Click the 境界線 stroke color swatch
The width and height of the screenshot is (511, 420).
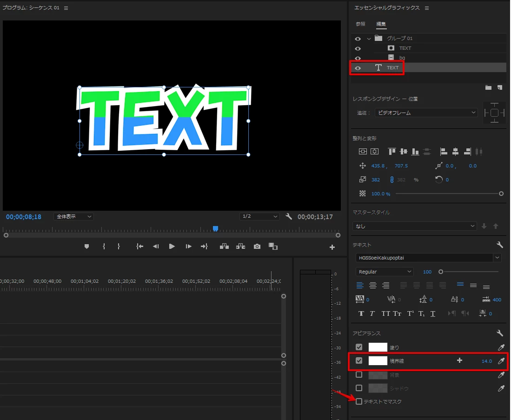click(378, 360)
